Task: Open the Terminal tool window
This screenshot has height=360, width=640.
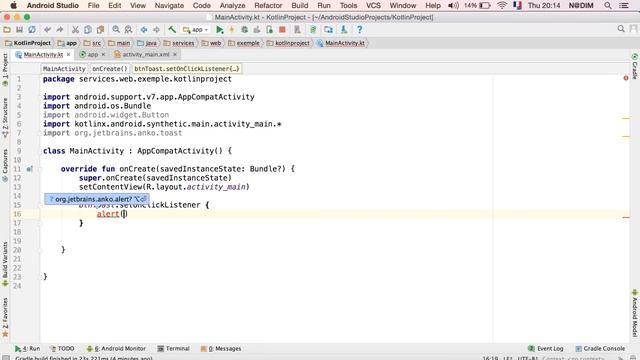Action: [x=173, y=349]
